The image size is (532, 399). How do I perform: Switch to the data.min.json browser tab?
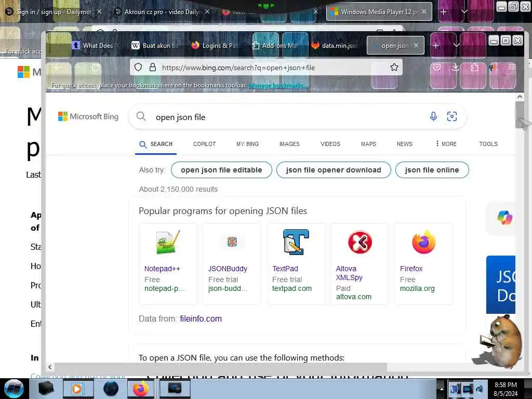(x=334, y=45)
